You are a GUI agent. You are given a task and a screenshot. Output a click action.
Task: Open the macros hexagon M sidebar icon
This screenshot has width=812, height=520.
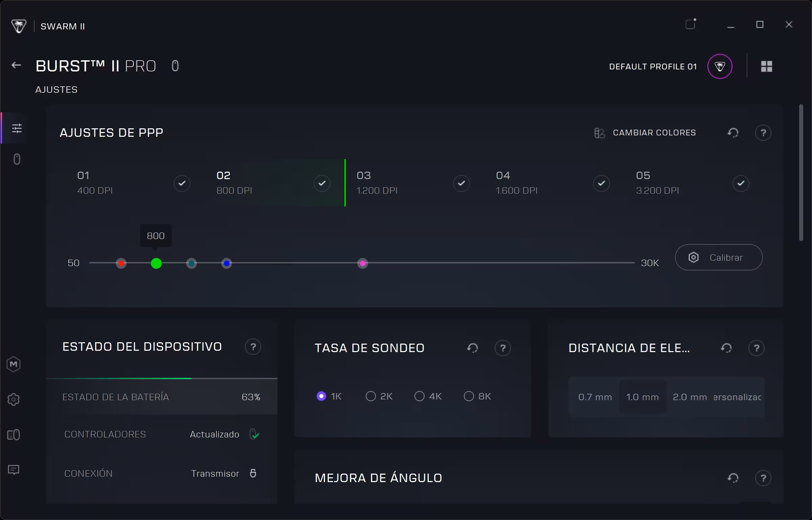click(14, 364)
